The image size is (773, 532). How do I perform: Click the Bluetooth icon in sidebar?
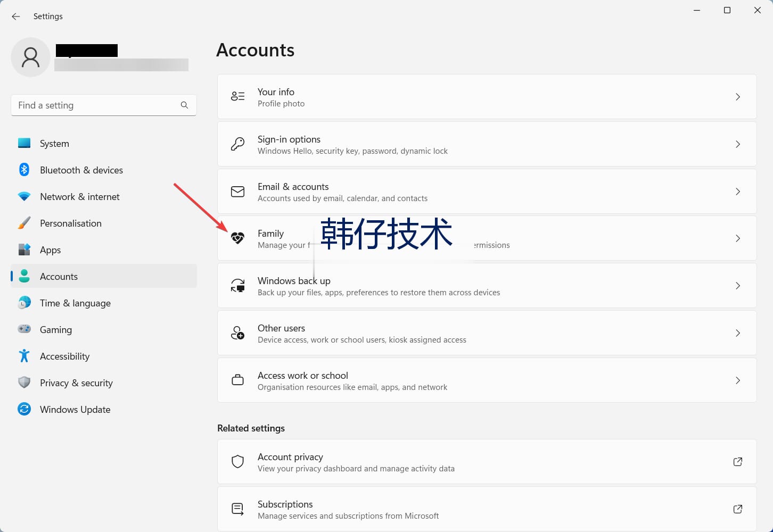click(x=24, y=170)
